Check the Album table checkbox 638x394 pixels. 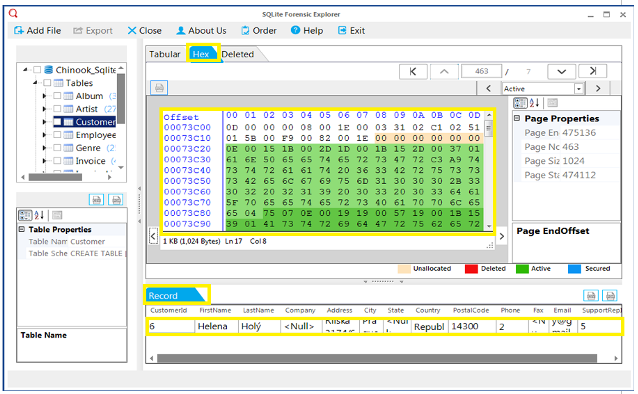click(x=57, y=96)
